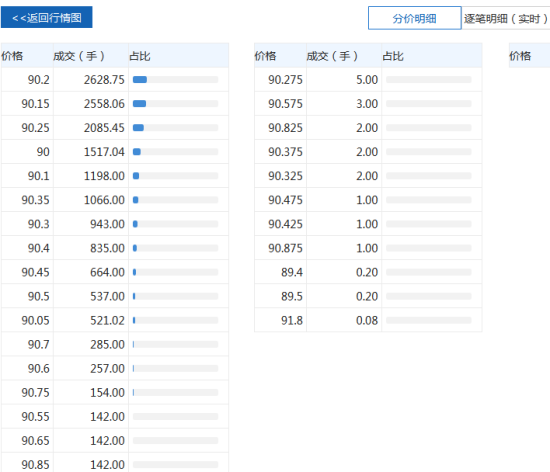Select the volume value 1198.00
The image size is (550, 472).
104,176
